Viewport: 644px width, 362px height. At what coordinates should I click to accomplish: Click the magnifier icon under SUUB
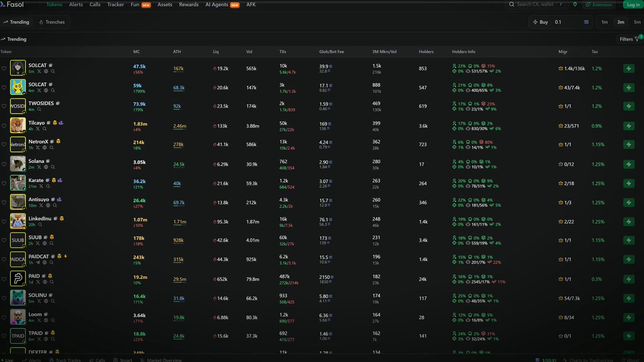(x=53, y=244)
